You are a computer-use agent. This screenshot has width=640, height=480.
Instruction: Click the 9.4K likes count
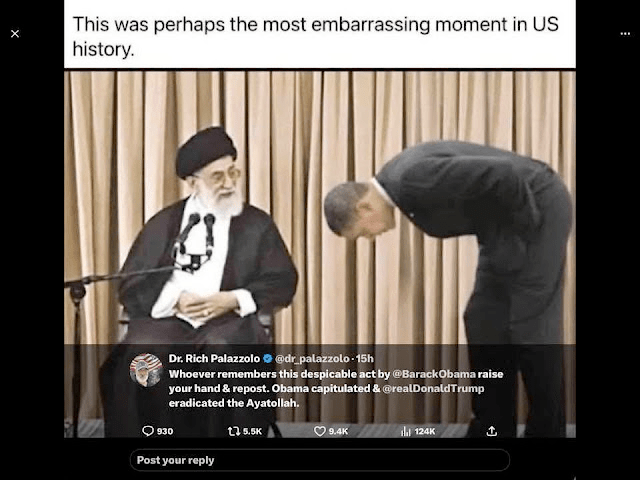[x=338, y=431]
